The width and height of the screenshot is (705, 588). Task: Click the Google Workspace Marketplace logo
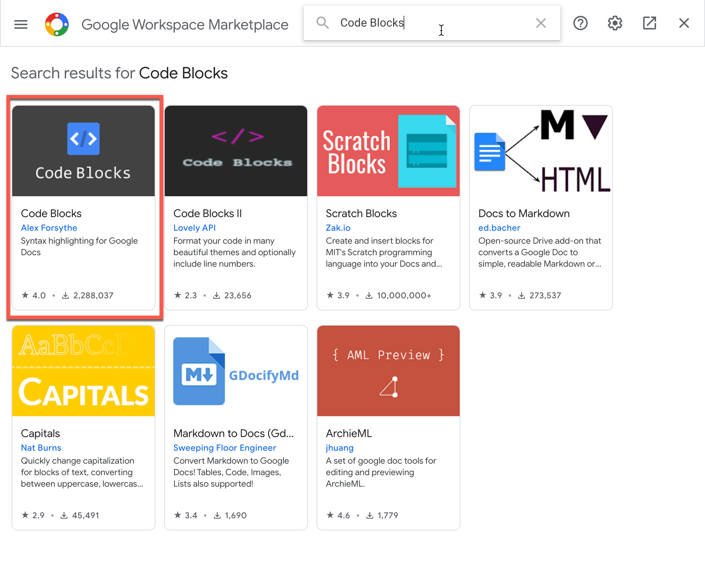tap(57, 24)
